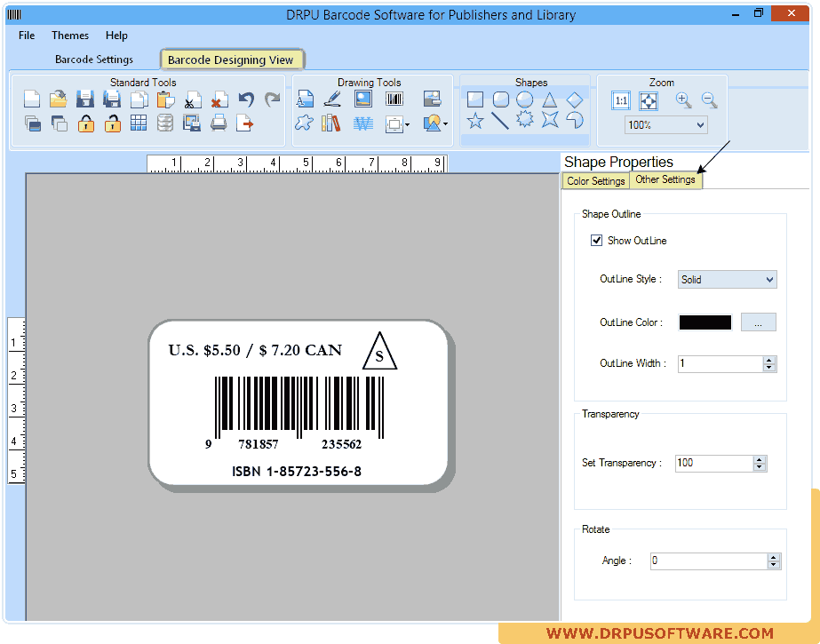Click the picture settings icon in Drawing Tools
Viewport: 820px width, 644px height.
coord(433,99)
